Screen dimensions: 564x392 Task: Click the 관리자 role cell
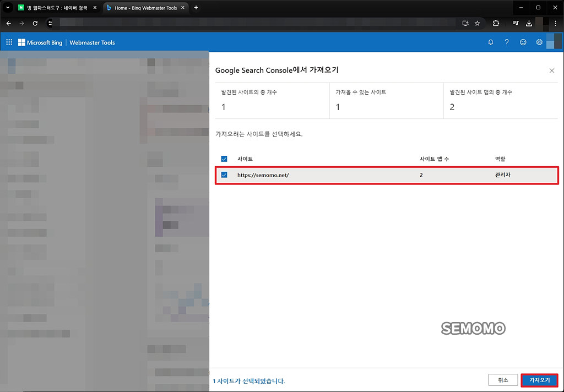point(502,175)
